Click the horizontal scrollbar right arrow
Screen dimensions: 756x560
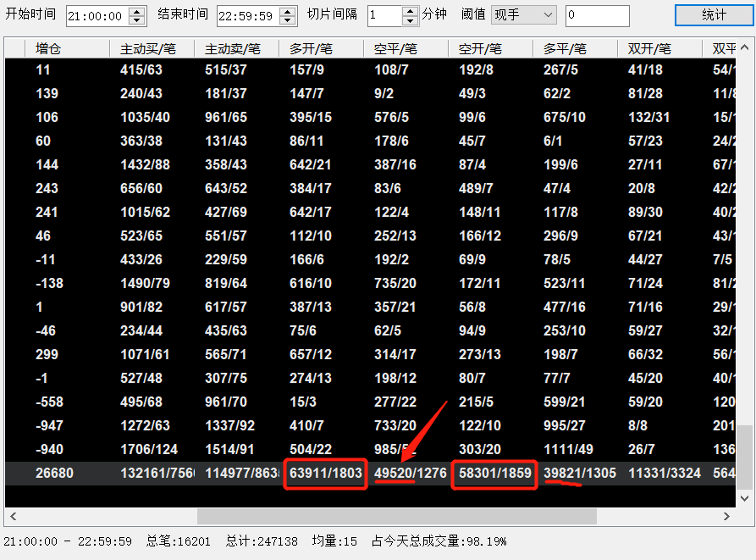pos(726,517)
